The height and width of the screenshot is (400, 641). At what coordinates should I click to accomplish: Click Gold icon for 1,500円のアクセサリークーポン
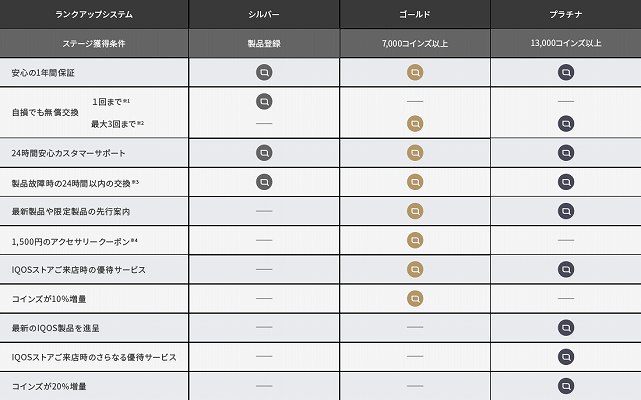click(x=415, y=240)
